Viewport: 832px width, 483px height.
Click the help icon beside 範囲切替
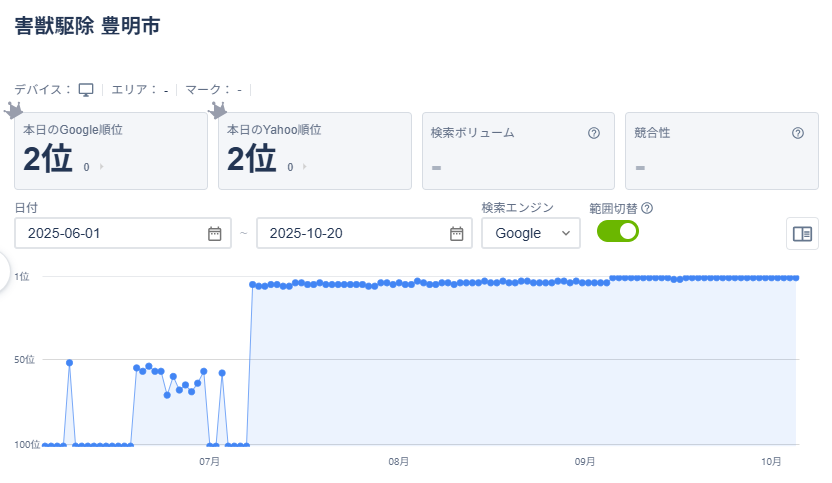647,208
